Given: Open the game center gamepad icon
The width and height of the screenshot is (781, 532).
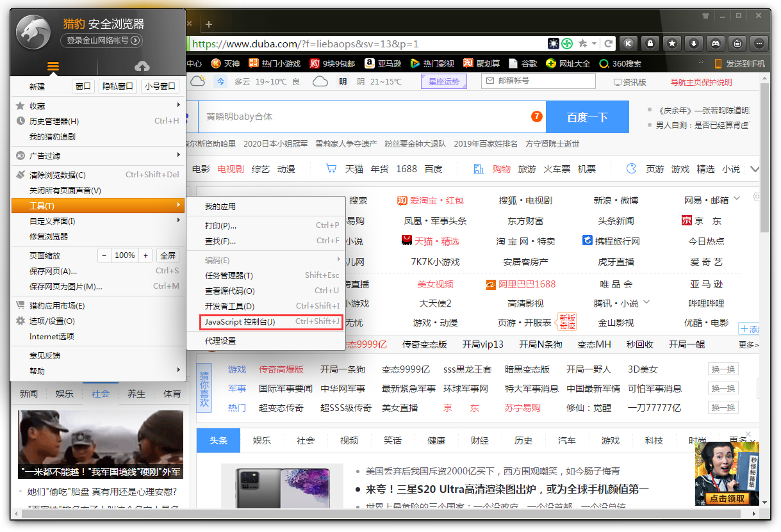Looking at the screenshot, I should [715, 43].
